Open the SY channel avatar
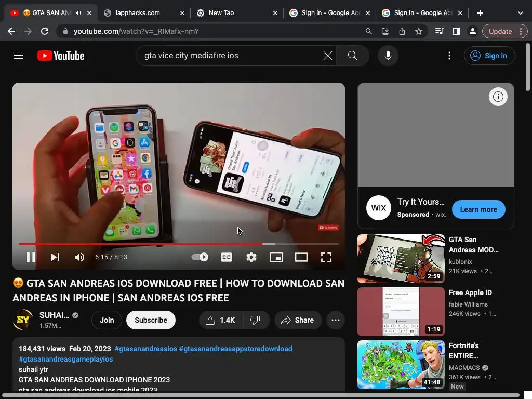532x399 pixels. pyautogui.click(x=23, y=320)
